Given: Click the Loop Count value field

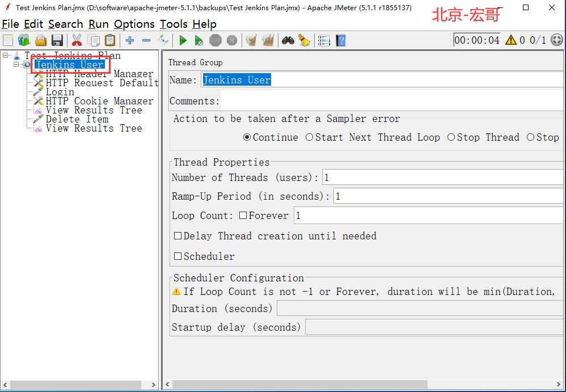Looking at the screenshot, I should (429, 216).
